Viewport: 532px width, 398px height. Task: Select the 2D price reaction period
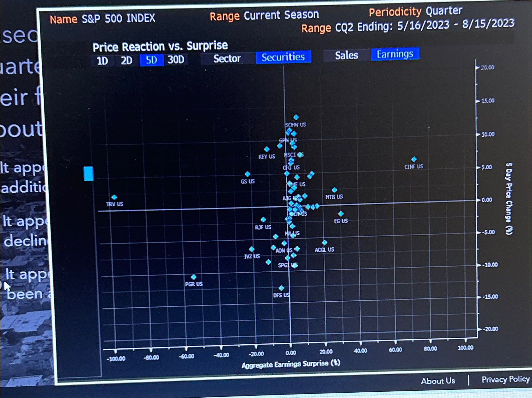pyautogui.click(x=126, y=60)
